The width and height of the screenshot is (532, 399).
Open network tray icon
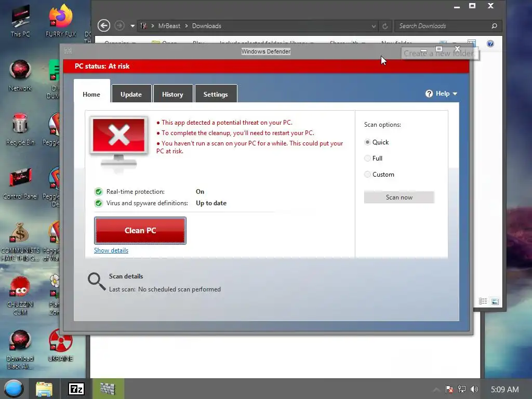coord(462,389)
